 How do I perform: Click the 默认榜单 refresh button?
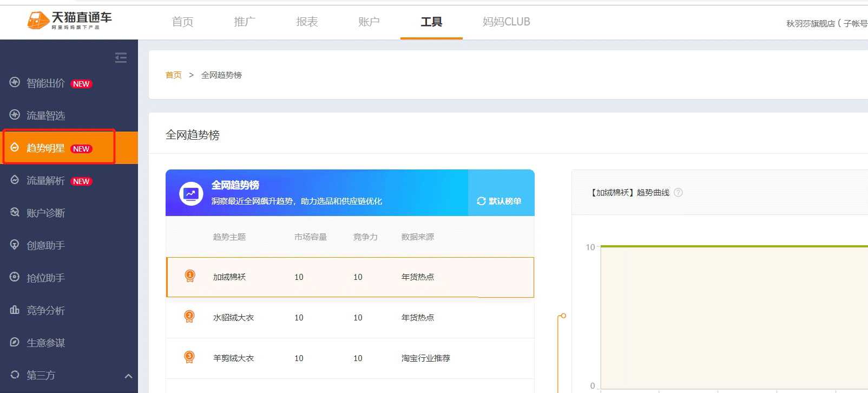point(499,201)
